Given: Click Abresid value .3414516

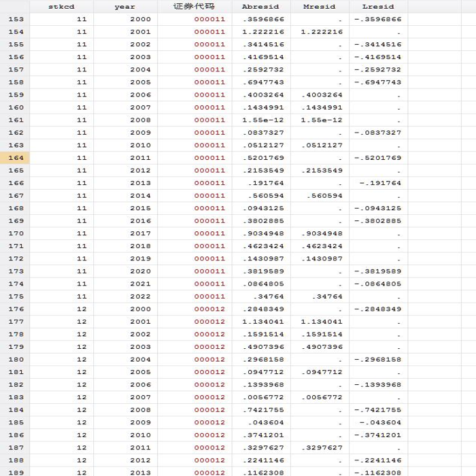Looking at the screenshot, I should pos(264,44).
